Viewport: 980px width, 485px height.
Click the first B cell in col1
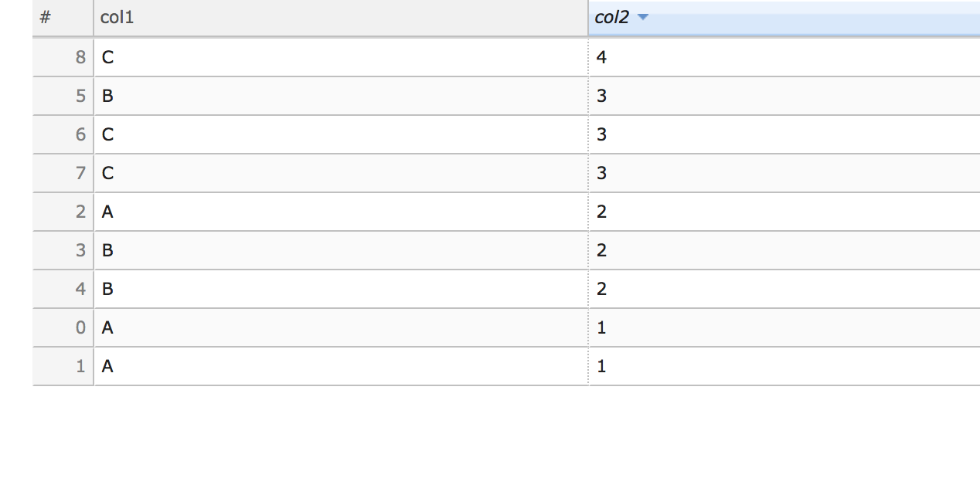pyautogui.click(x=107, y=96)
